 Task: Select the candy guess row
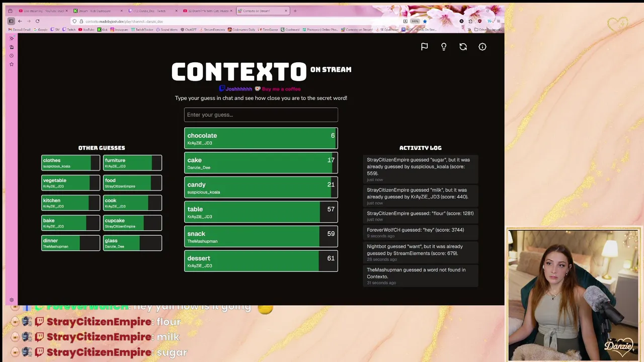[261, 188]
